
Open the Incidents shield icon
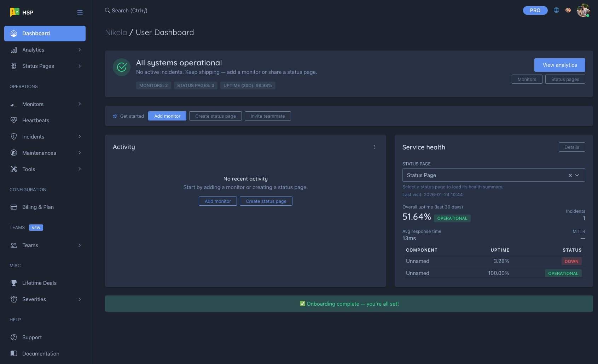pyautogui.click(x=13, y=136)
